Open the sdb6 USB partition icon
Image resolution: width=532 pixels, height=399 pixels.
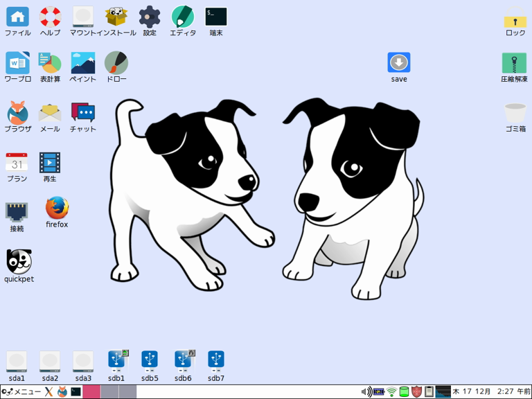(x=184, y=361)
